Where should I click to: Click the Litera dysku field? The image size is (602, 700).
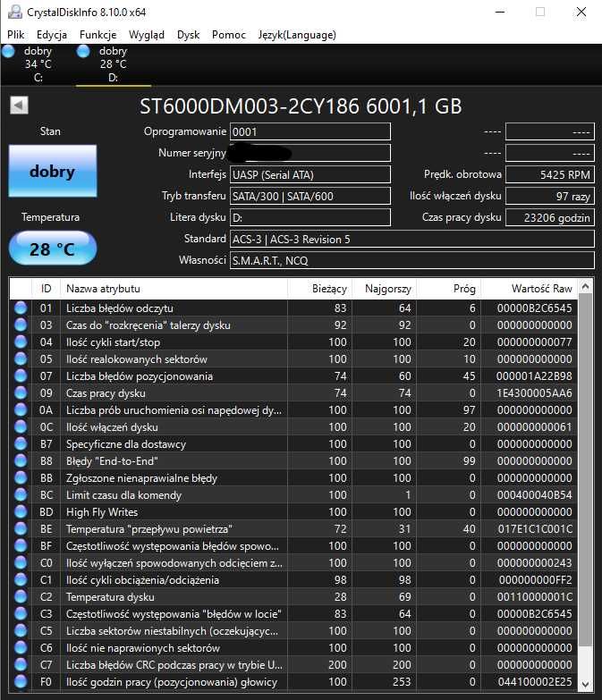pos(310,217)
